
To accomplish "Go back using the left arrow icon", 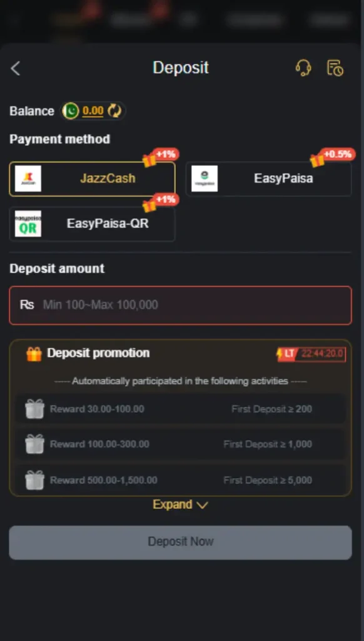I will pos(16,68).
